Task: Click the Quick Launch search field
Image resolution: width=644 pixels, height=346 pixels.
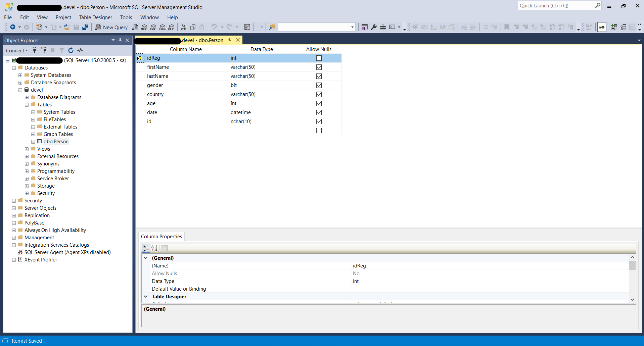Action: click(556, 6)
